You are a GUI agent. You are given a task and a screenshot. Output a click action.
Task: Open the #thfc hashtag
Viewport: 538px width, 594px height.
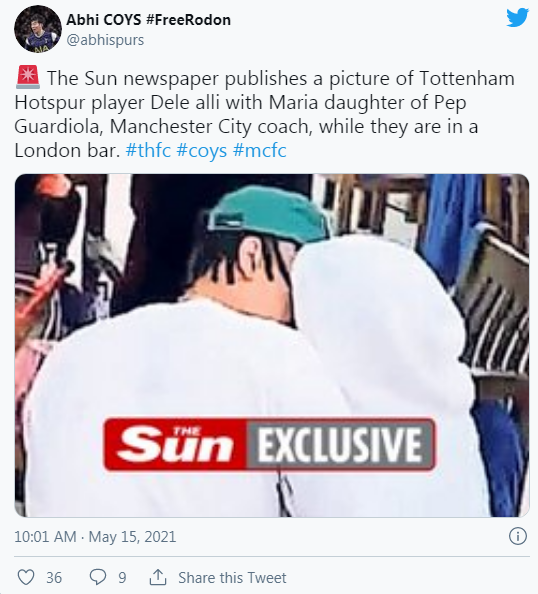[x=148, y=150]
